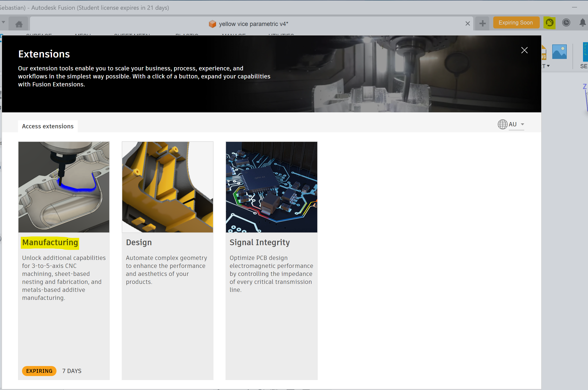The height and width of the screenshot is (390, 588).
Task: Add a new design tab
Action: click(x=482, y=23)
